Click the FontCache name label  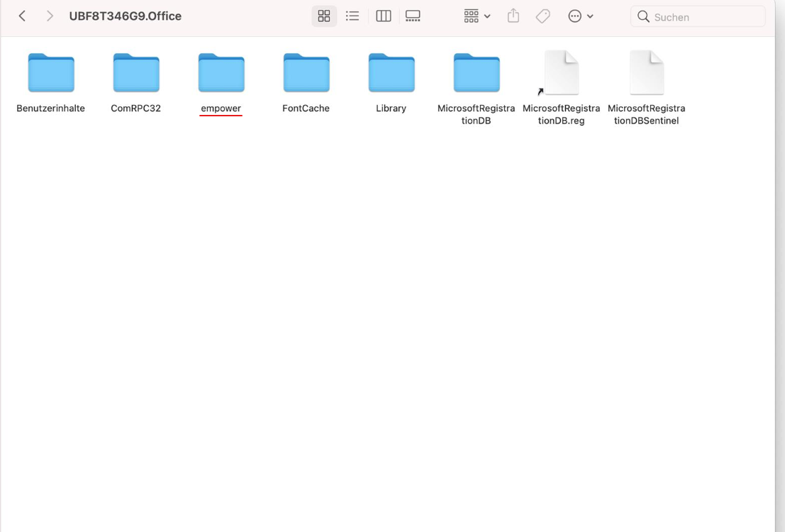[306, 109]
